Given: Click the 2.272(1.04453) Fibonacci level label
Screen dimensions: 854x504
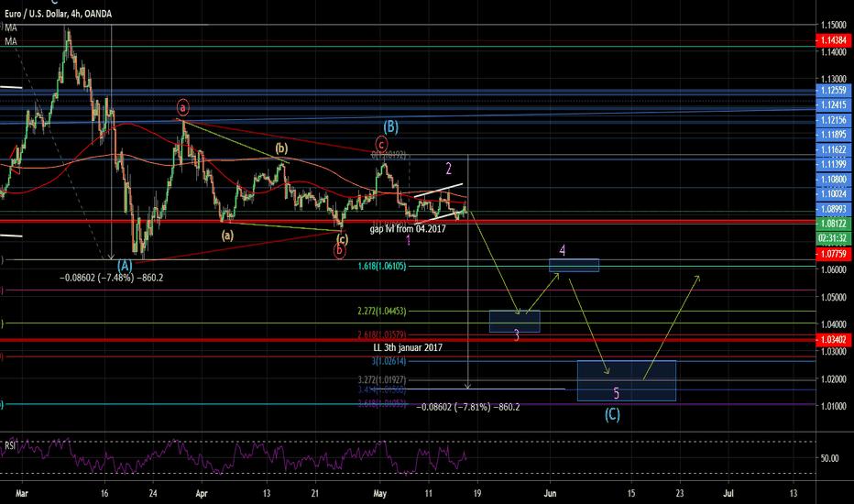Looking at the screenshot, I should [382, 312].
